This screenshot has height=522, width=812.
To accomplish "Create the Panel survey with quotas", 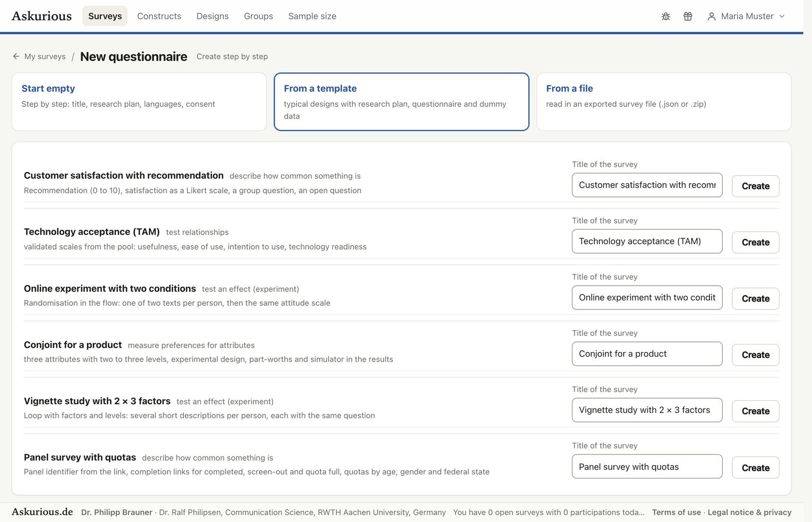I will [755, 467].
